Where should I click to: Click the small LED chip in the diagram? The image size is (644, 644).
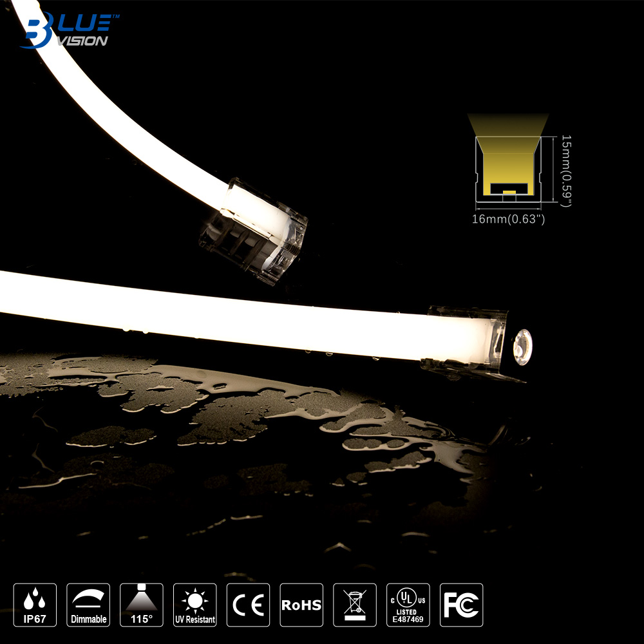(x=509, y=192)
